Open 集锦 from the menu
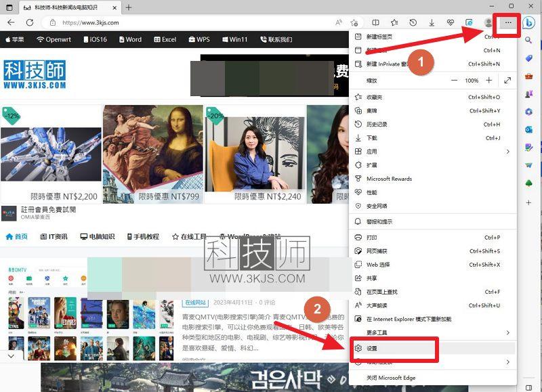Image resolution: width=542 pixels, height=392 pixels. click(x=432, y=111)
